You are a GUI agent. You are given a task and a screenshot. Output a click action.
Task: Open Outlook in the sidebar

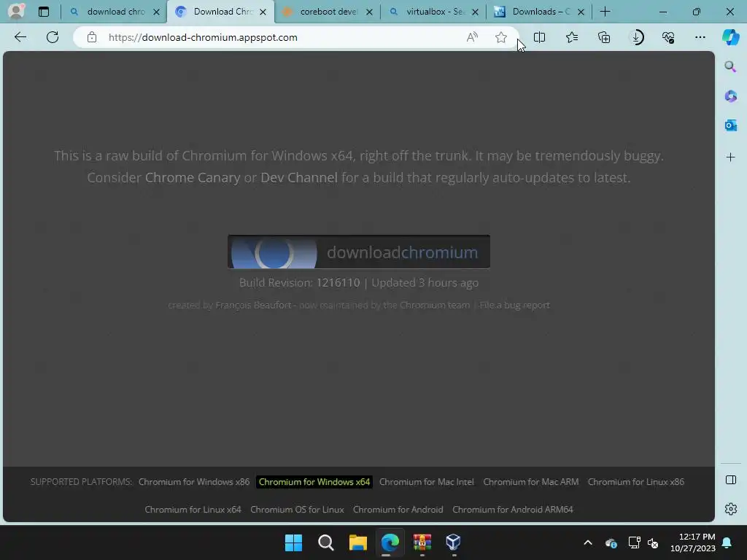click(x=730, y=125)
